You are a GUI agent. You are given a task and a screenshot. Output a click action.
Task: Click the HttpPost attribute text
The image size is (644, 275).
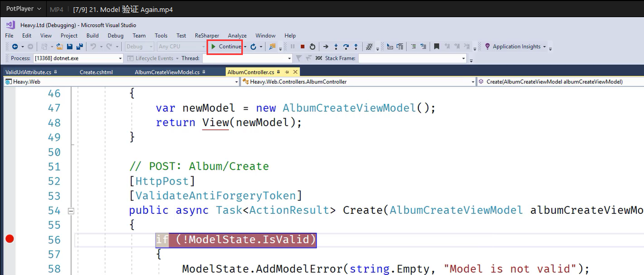pyautogui.click(x=162, y=181)
